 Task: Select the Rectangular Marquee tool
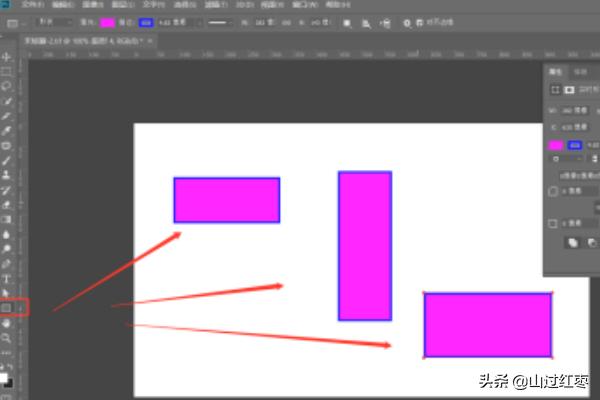tap(7, 71)
